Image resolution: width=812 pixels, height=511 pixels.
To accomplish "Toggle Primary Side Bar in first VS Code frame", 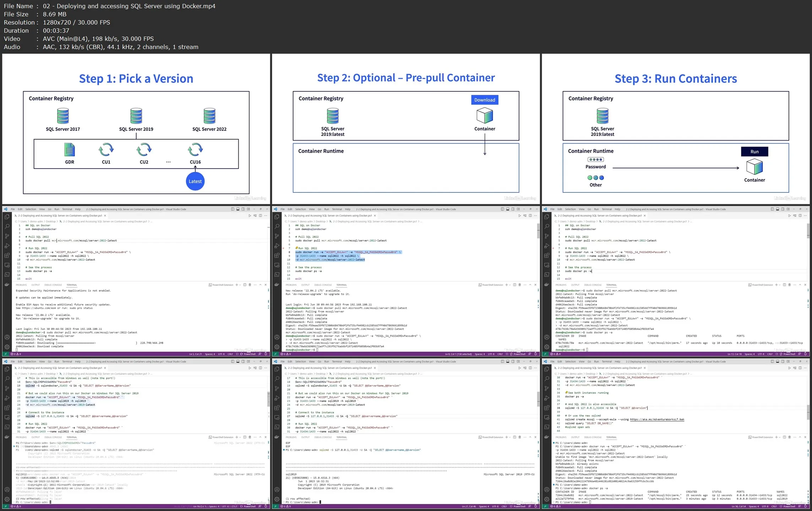I will pyautogui.click(x=233, y=209).
